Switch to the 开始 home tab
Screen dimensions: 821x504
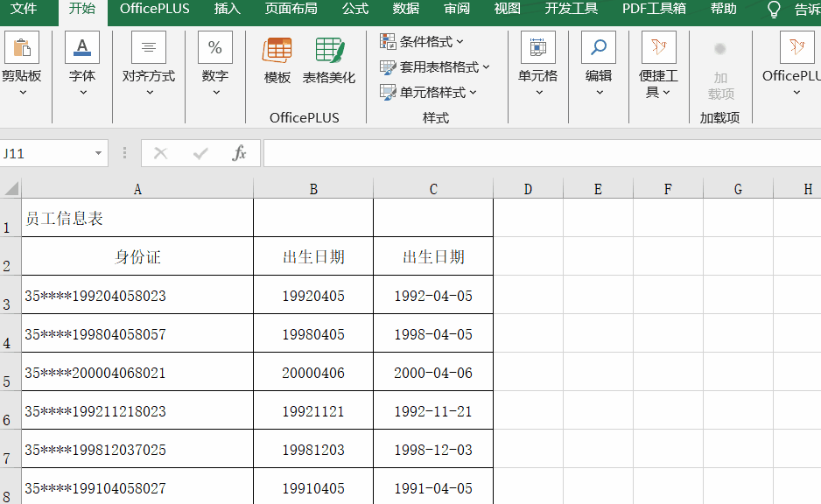(82, 9)
